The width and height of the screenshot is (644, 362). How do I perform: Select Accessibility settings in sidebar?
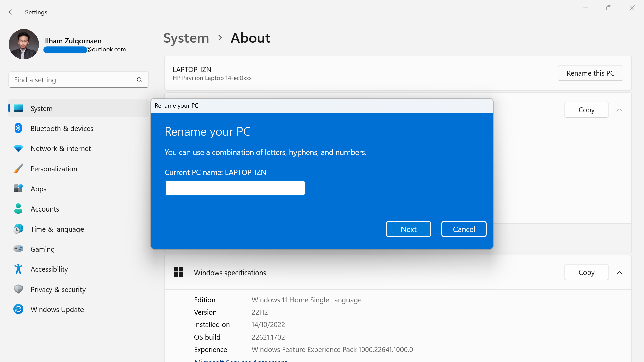(49, 269)
